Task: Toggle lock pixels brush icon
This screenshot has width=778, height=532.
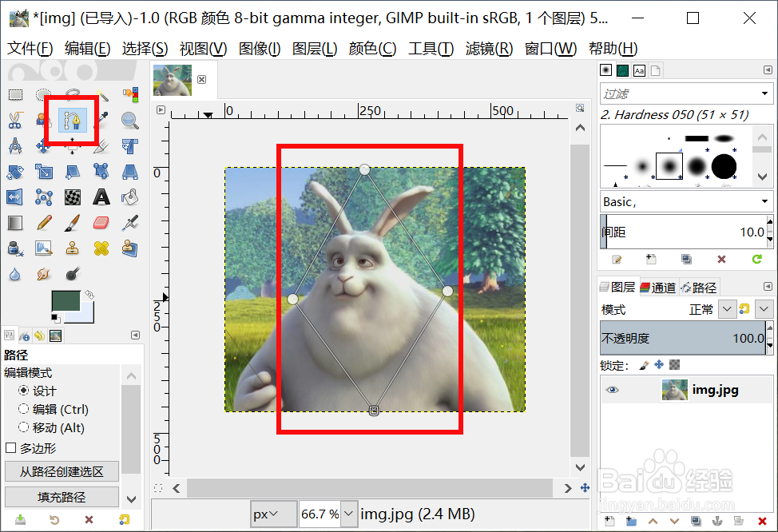Action: pyautogui.click(x=644, y=365)
